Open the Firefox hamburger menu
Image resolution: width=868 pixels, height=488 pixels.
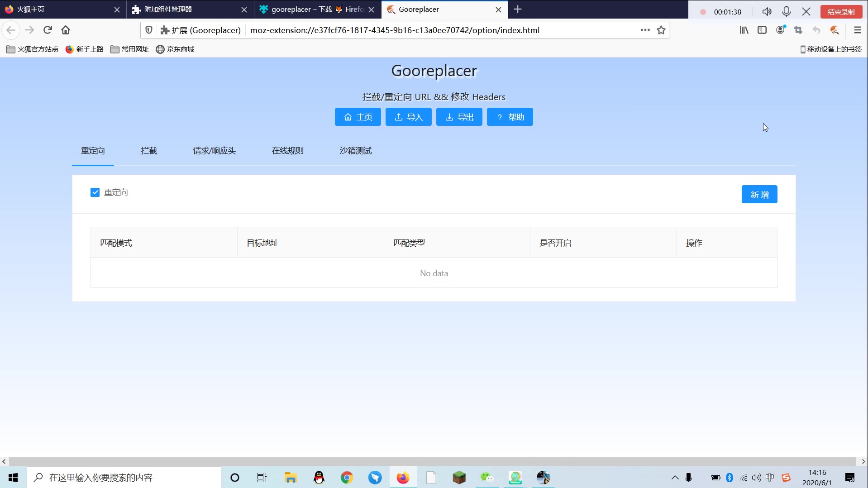[x=857, y=30]
